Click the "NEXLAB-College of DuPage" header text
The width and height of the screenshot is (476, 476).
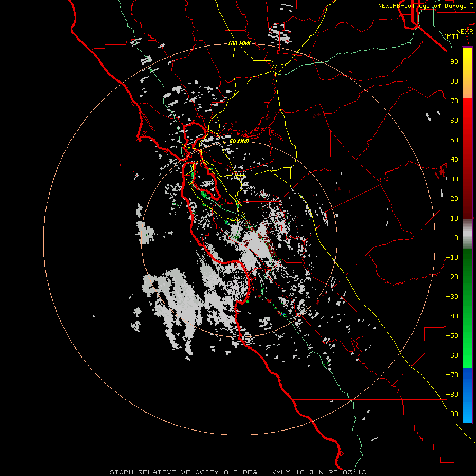point(423,6)
